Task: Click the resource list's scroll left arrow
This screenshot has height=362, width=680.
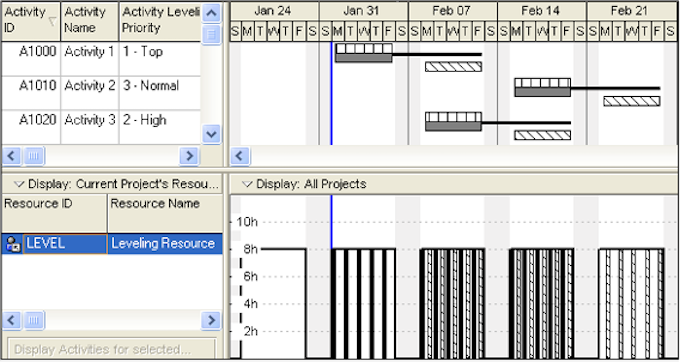Action: pyautogui.click(x=11, y=320)
